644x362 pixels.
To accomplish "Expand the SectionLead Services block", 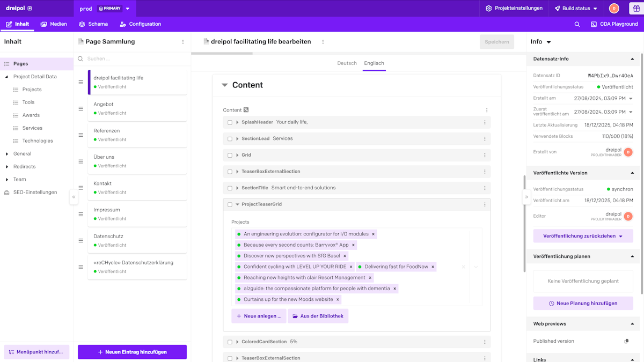I will pos(237,138).
